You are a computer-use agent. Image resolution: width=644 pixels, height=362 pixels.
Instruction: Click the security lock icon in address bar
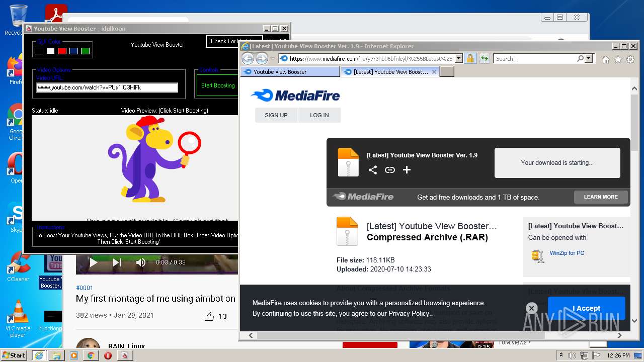tap(470, 59)
